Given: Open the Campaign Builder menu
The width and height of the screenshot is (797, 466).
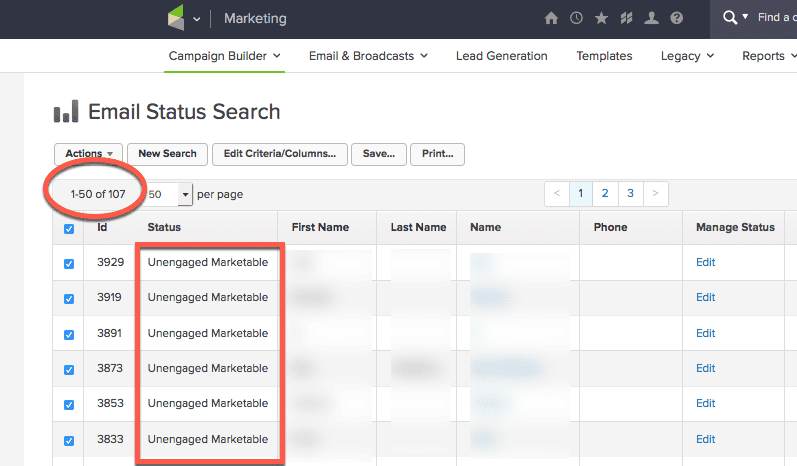Looking at the screenshot, I should (x=224, y=56).
